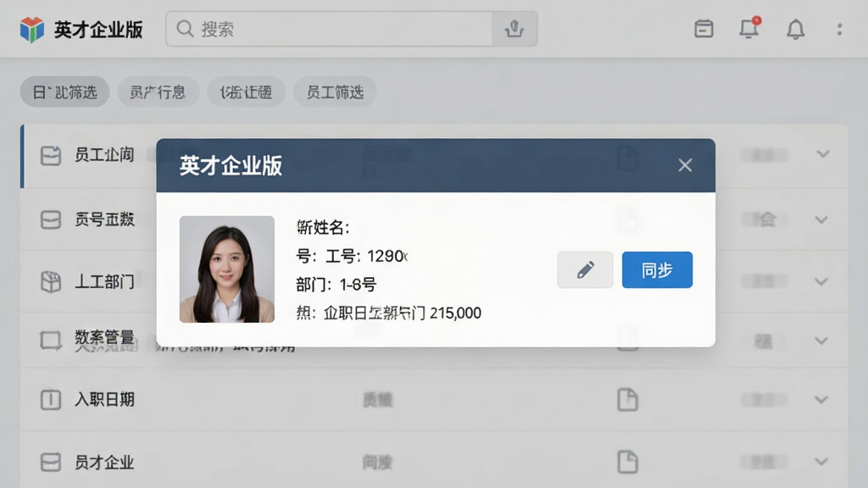
Task: Select the 员才企业 row label
Action: [104, 462]
